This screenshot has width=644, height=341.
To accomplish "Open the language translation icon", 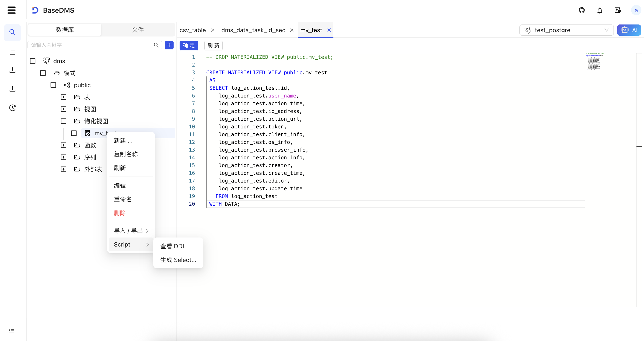I will click(x=618, y=10).
